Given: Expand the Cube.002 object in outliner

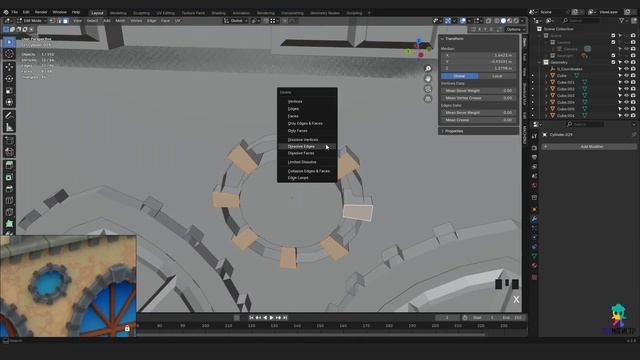Looking at the screenshot, I should (x=546, y=89).
